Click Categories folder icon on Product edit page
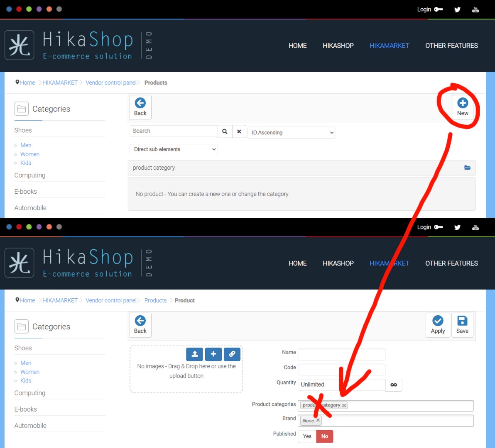 [22, 326]
